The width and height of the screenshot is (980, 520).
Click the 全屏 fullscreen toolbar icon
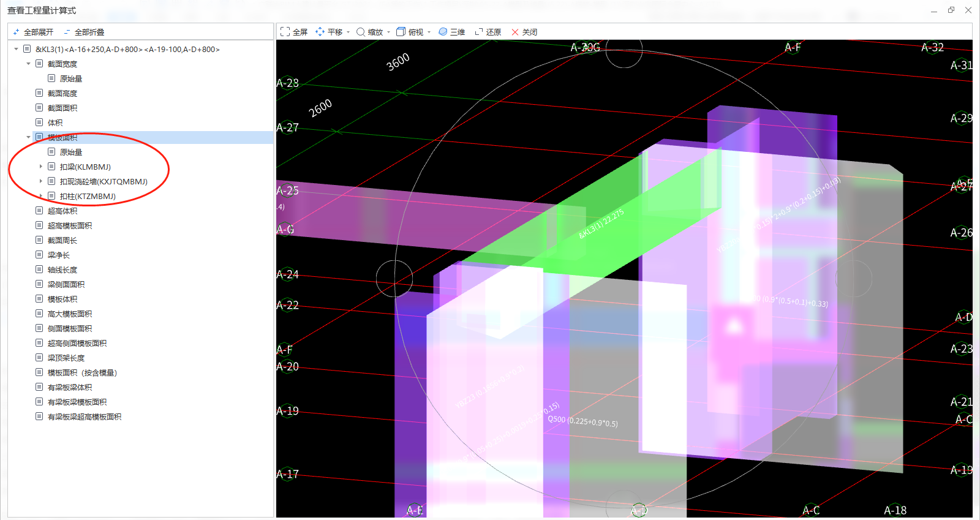point(285,32)
